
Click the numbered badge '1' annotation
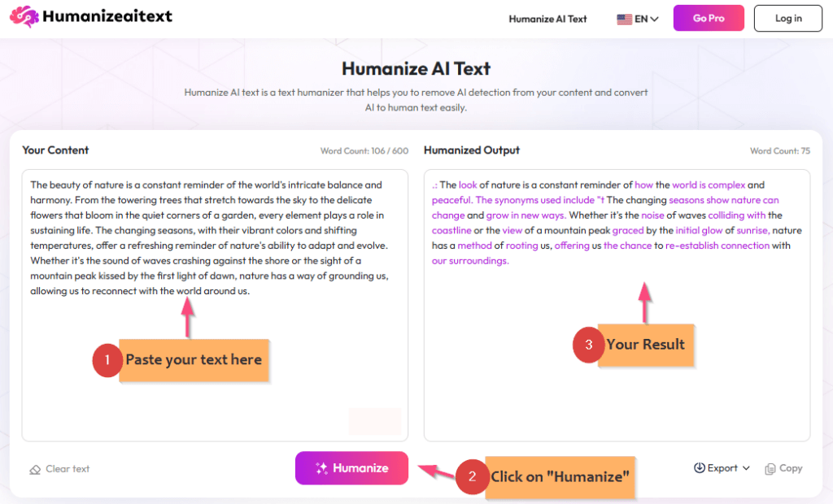107,360
